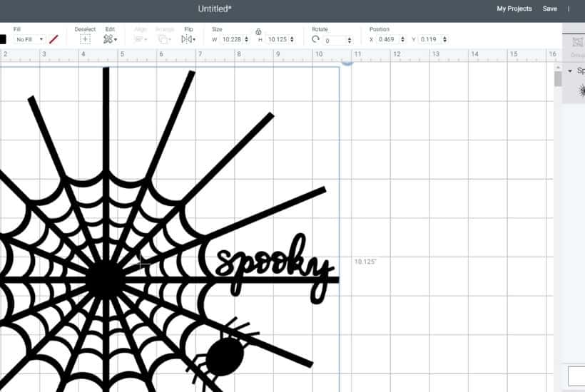Click the web center hub on canvas

[x=106, y=280]
